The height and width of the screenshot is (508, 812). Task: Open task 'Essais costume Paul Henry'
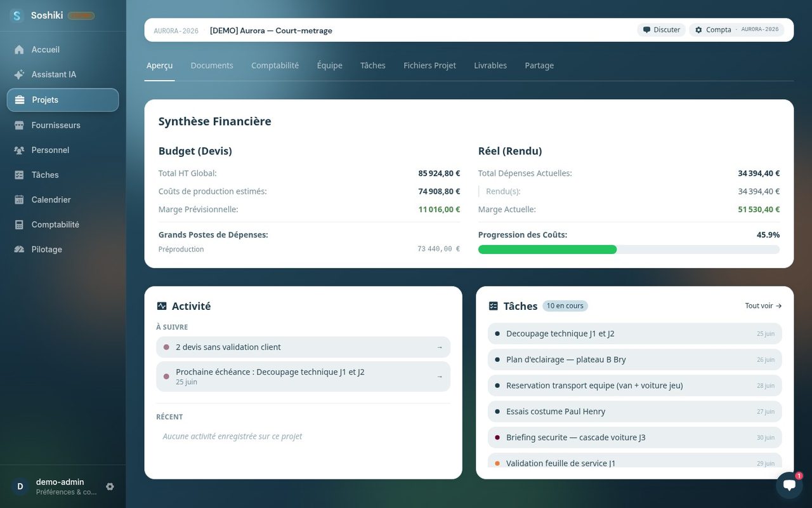coord(634,411)
